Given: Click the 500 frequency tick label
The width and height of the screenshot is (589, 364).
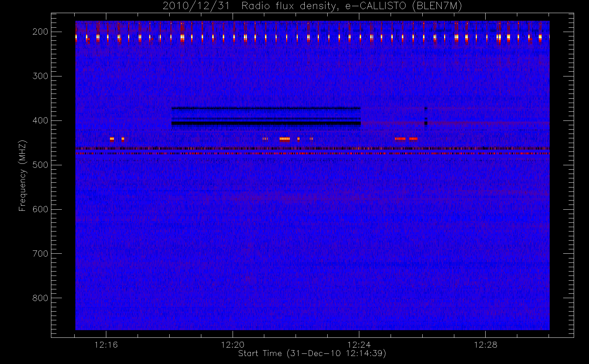Looking at the screenshot, I should pos(40,165).
